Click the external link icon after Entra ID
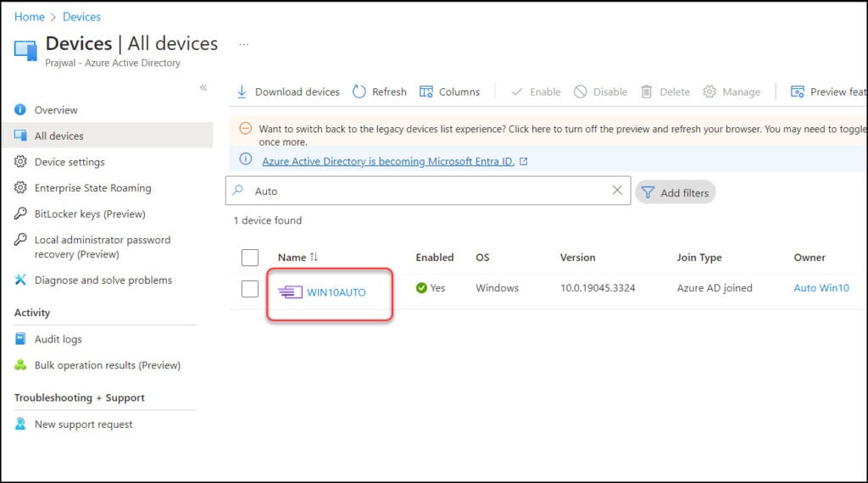This screenshot has height=483, width=868. pyautogui.click(x=523, y=162)
